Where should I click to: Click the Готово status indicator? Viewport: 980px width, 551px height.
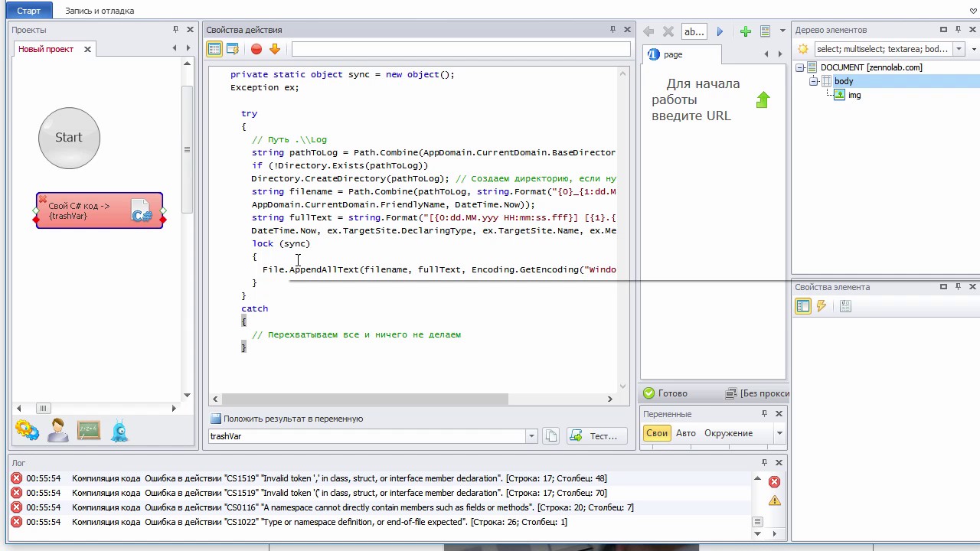point(665,393)
